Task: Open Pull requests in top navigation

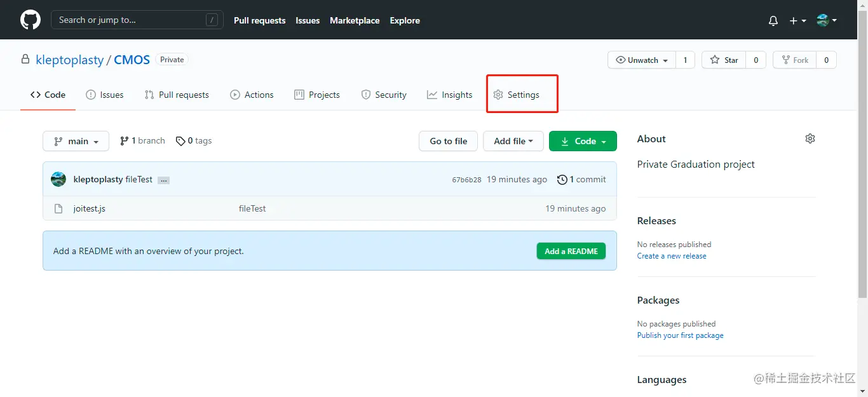Action: [x=260, y=20]
